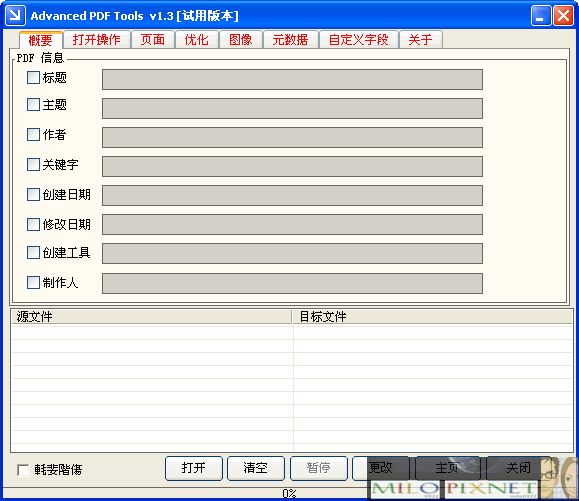The image size is (579, 501).
Task: Minimize the Advanced PDF Tools window
Action: (541, 16)
